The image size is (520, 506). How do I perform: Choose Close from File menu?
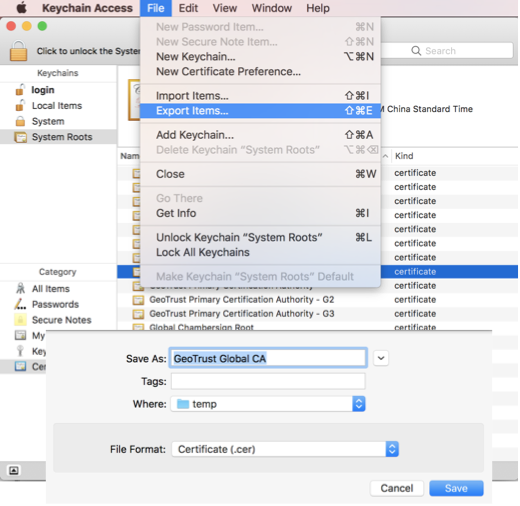point(260,174)
